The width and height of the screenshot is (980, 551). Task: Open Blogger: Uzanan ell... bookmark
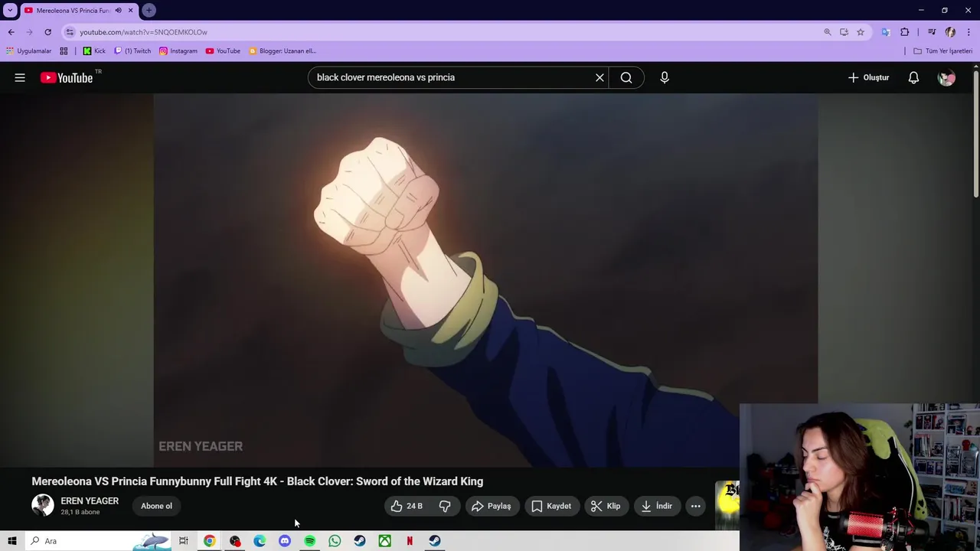[x=283, y=51]
